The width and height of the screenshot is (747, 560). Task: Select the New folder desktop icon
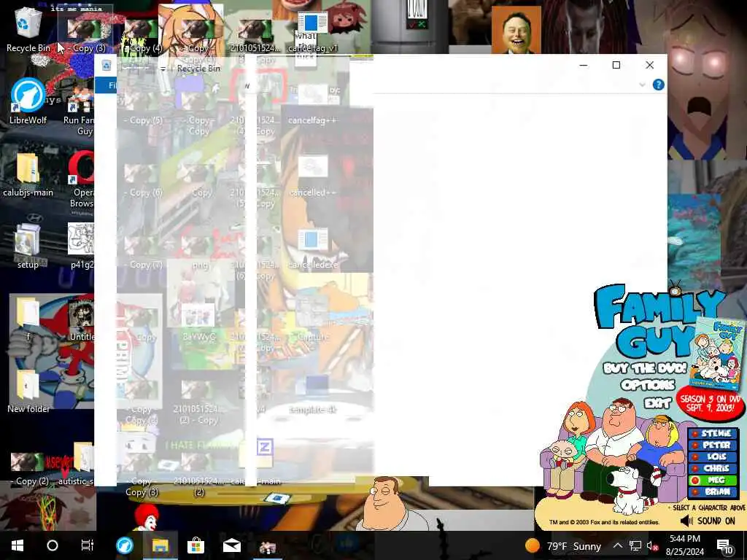(28, 392)
